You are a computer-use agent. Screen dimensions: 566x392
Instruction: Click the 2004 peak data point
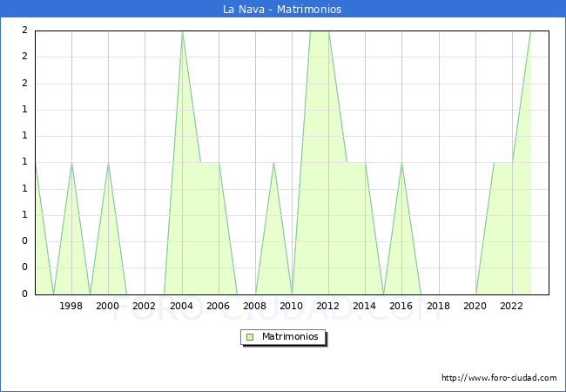[182, 31]
